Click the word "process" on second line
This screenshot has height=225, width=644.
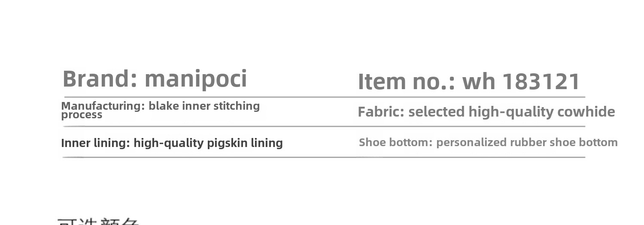tap(82, 115)
